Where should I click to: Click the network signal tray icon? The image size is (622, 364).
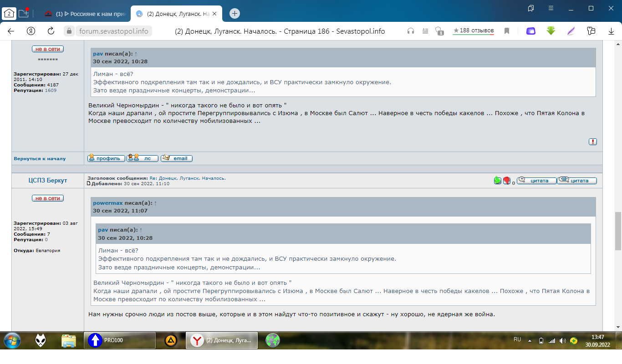coord(552,340)
